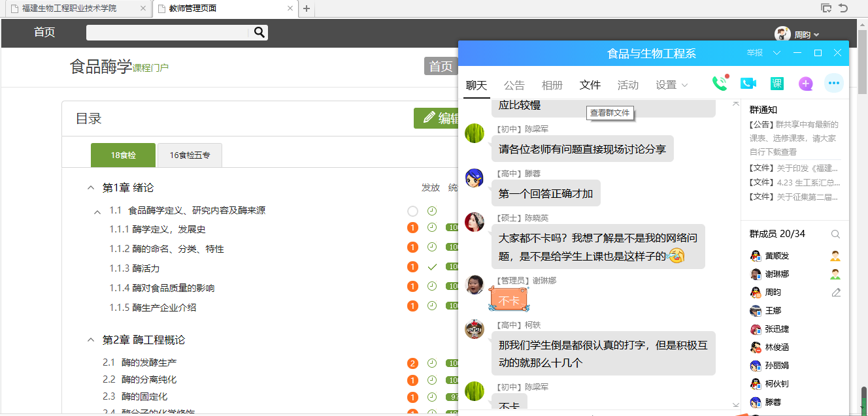The image size is (868, 416).
Task: Start a group video call
Action: click(748, 84)
